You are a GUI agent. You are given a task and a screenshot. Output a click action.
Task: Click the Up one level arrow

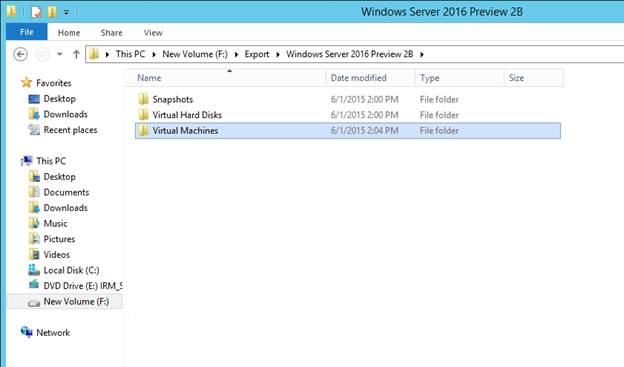[76, 54]
